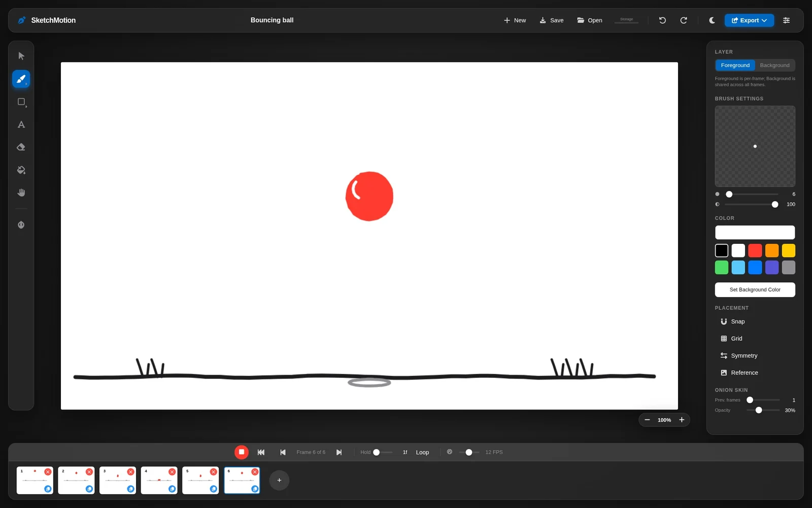
Task: Toggle Loop playback
Action: [x=422, y=452]
